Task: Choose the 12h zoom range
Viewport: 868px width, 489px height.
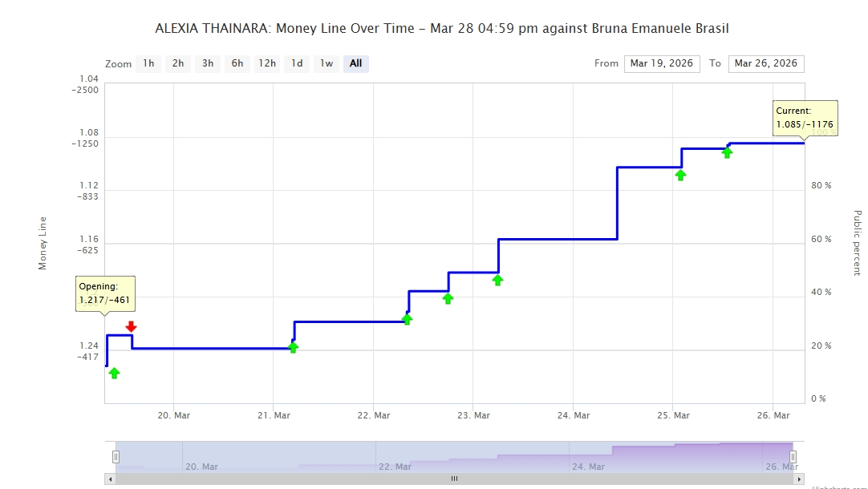Action: pos(267,63)
